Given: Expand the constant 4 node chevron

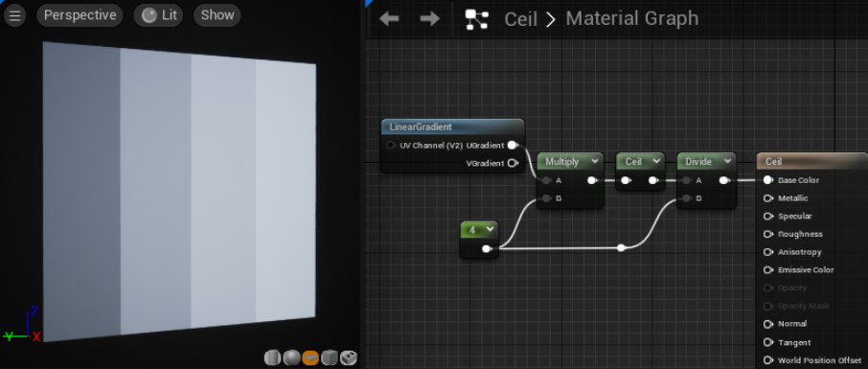Looking at the screenshot, I should (490, 229).
